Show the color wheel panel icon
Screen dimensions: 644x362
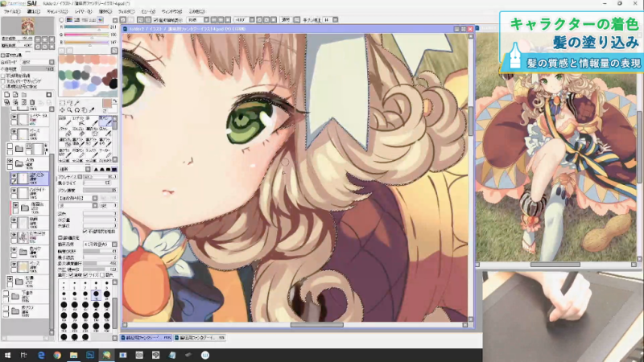coord(62,19)
